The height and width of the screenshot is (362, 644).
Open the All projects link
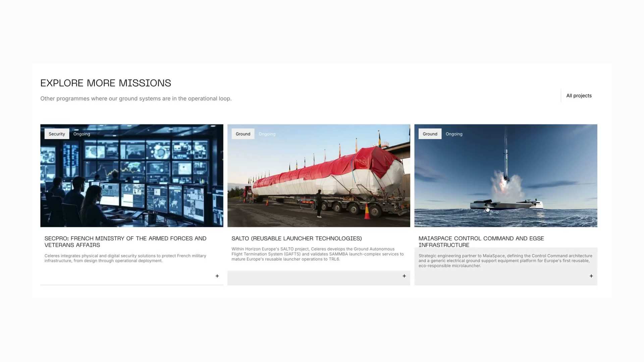[x=579, y=96]
